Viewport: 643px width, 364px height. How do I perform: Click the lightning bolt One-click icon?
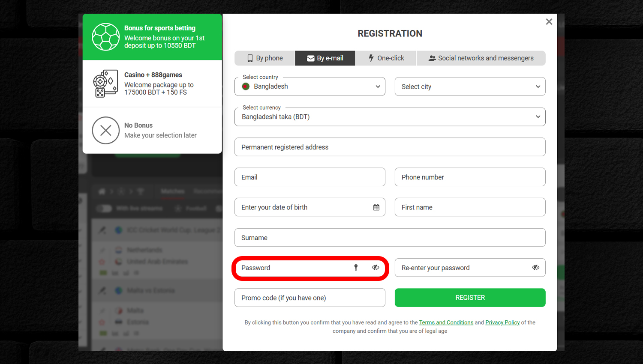point(371,58)
